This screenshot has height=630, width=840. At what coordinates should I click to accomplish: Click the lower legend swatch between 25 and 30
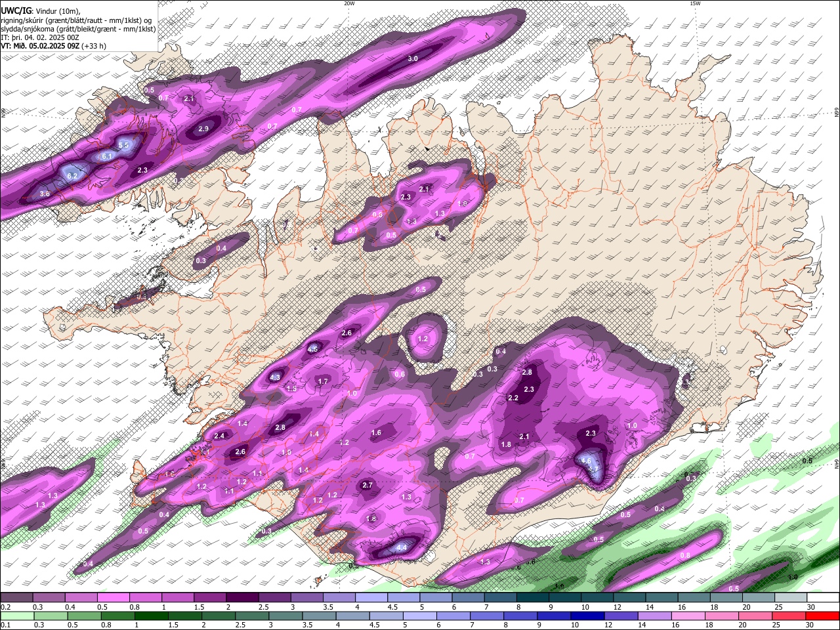point(788,616)
